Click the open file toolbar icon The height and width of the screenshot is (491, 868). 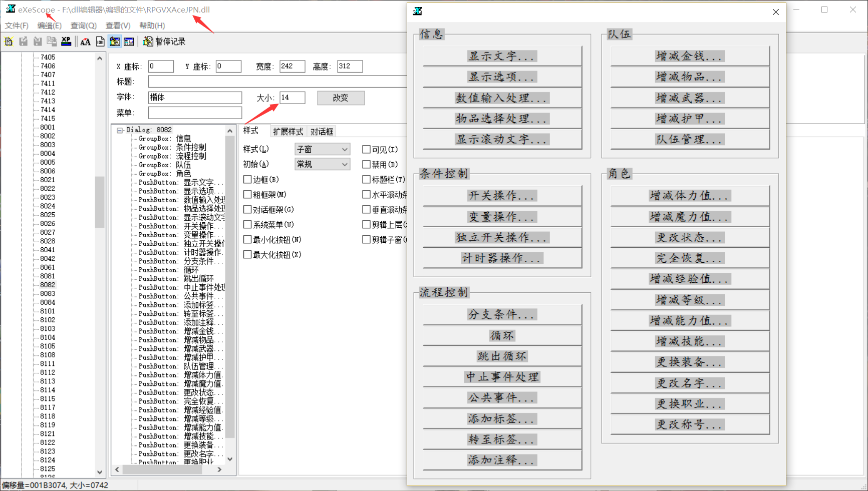tap(9, 42)
